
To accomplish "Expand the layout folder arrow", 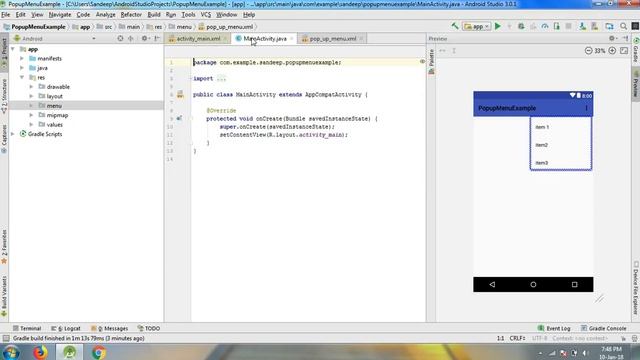I will (31, 96).
